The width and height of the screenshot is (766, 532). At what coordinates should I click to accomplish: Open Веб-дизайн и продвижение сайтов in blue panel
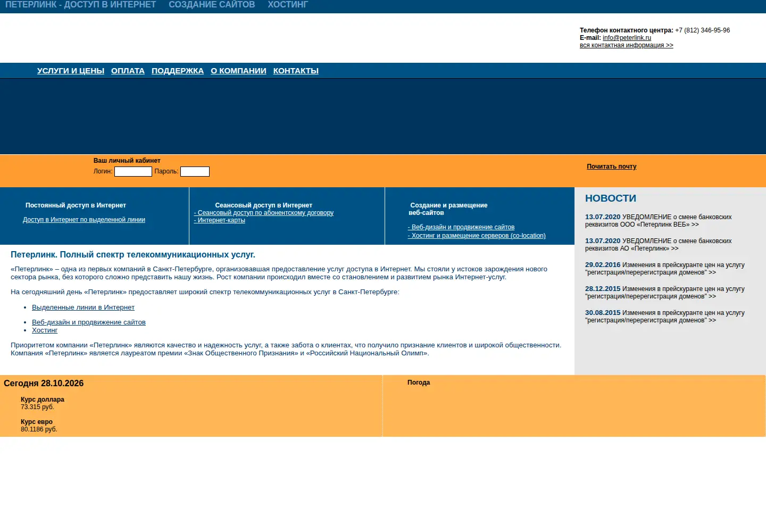click(461, 227)
